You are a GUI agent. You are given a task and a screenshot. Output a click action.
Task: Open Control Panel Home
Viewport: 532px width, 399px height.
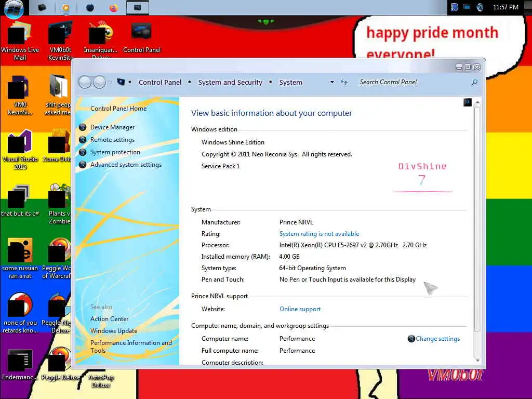coord(118,108)
